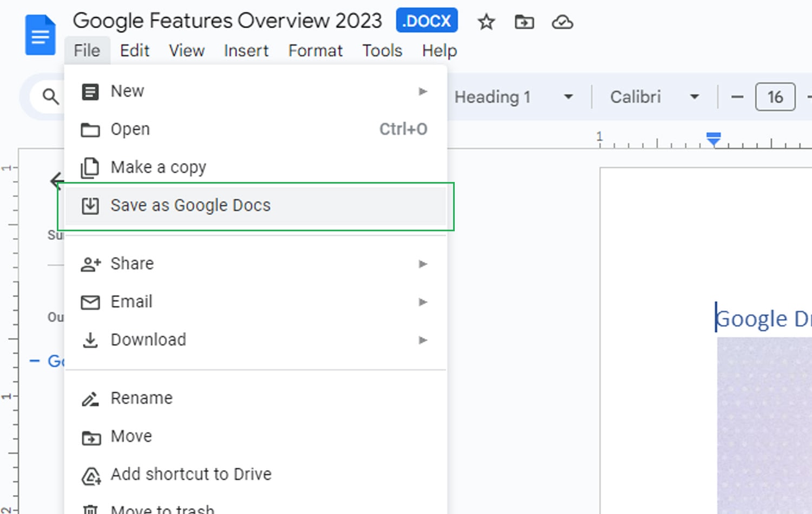The height and width of the screenshot is (514, 812).
Task: Open the Calibri font dropdown
Action: [x=695, y=97]
